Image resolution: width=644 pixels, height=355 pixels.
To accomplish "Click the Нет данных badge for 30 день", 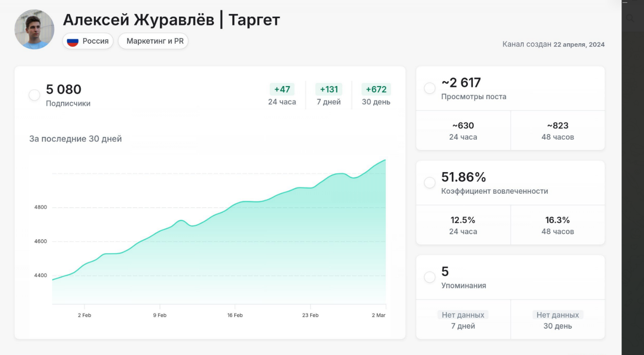I will (x=558, y=315).
